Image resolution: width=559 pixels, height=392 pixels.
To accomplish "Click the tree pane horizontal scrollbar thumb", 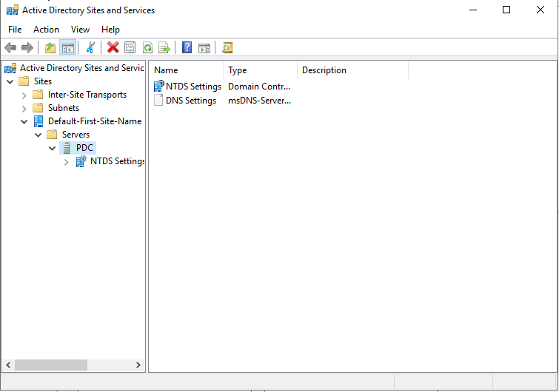I will coord(51,365).
